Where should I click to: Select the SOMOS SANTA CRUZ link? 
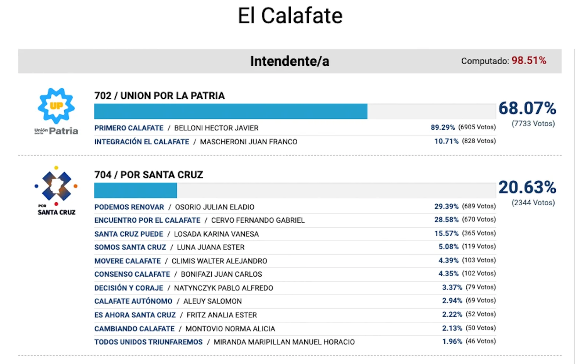(x=130, y=247)
